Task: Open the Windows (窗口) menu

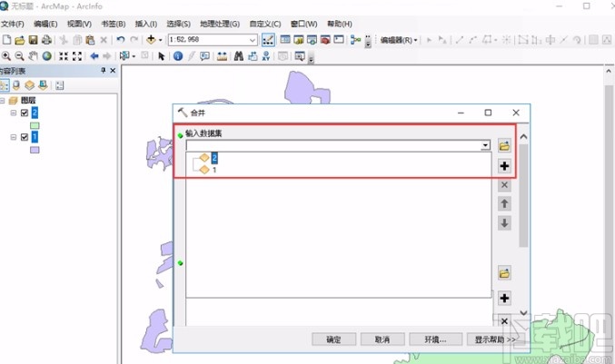Action: coord(304,24)
